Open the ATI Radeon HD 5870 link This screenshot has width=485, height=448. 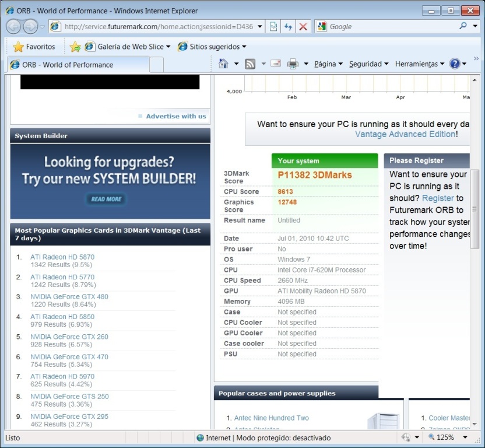(62, 257)
